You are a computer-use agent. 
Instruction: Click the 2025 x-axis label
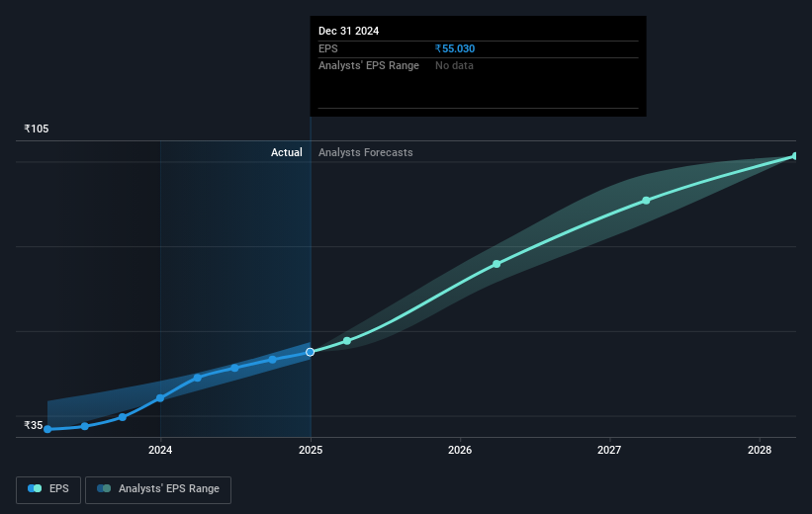pos(311,450)
